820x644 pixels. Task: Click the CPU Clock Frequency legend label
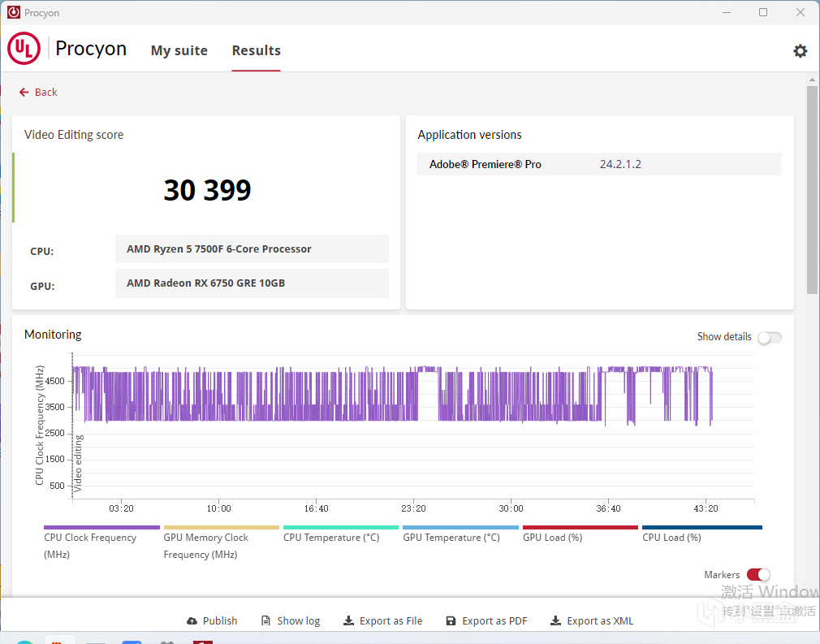tap(90, 546)
